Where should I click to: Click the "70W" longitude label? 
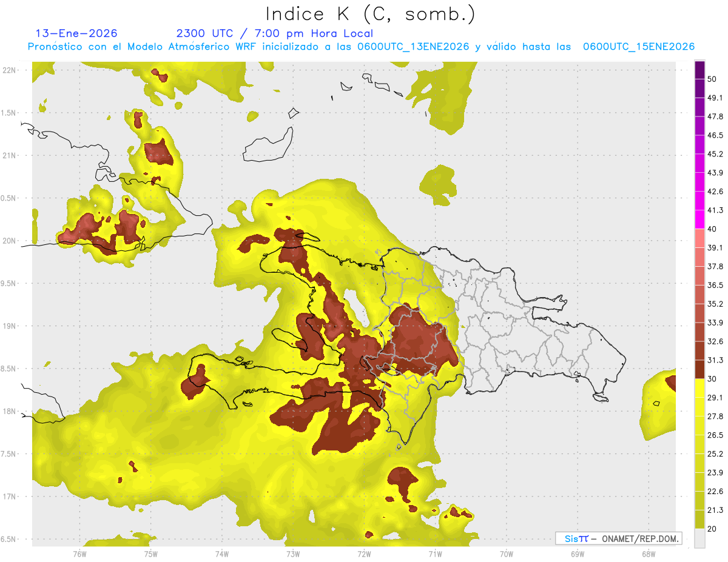tap(506, 554)
